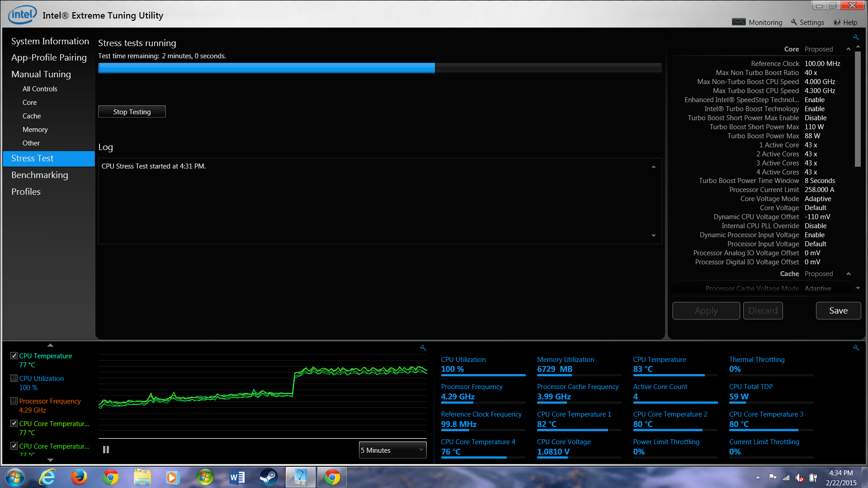Open System Information section
The height and width of the screenshot is (488, 868).
pos(50,41)
